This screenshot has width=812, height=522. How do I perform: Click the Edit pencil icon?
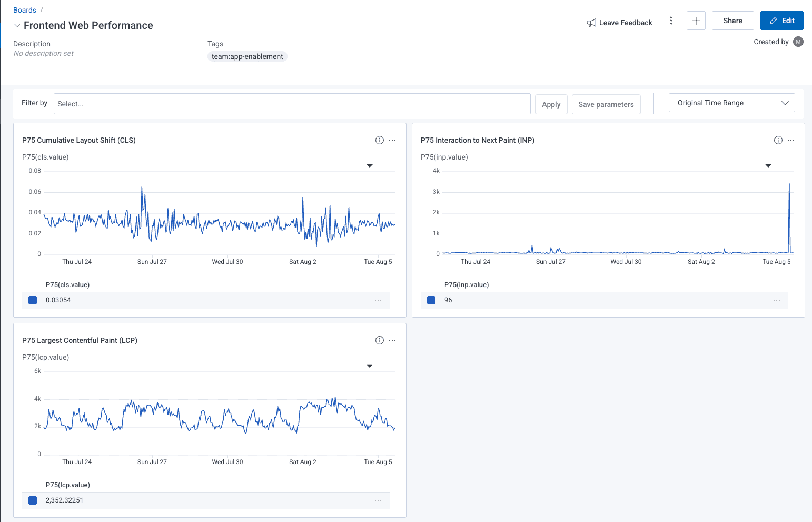(x=775, y=21)
